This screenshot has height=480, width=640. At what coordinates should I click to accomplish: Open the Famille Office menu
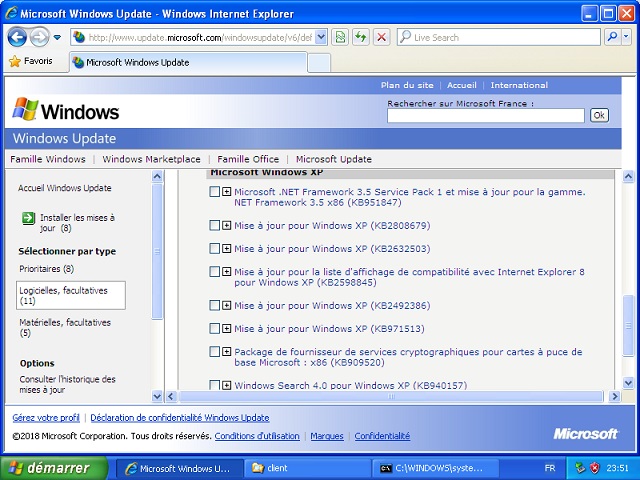(248, 159)
